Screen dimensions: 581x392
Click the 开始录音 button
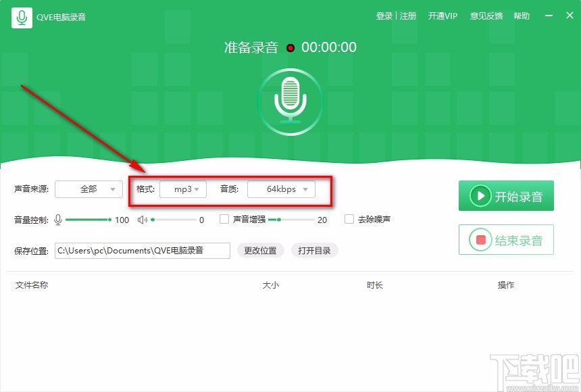tap(506, 195)
